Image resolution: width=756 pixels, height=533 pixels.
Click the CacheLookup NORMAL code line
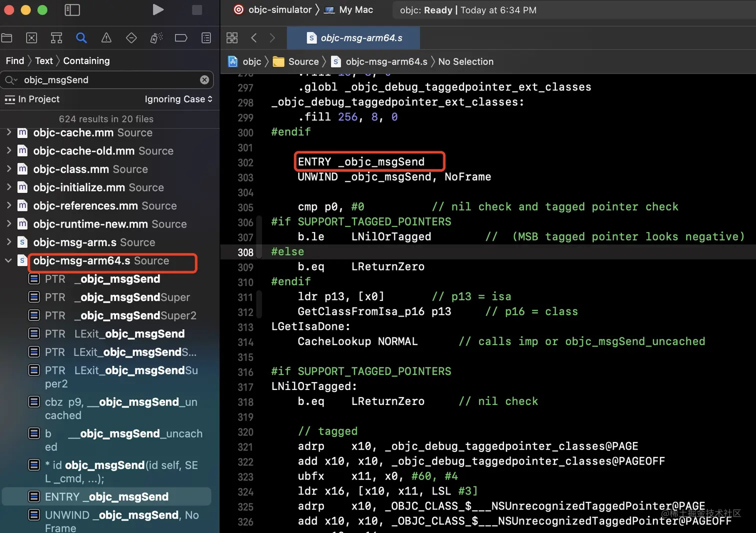(x=357, y=341)
